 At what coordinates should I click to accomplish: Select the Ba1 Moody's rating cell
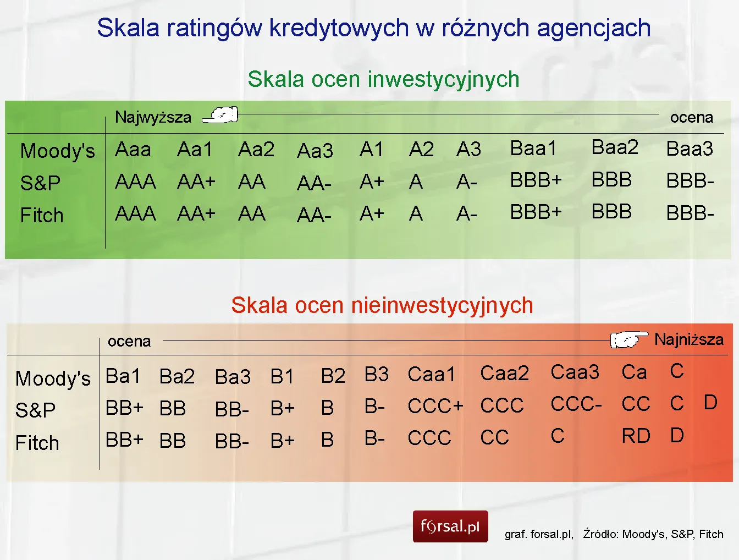pyautogui.click(x=123, y=376)
